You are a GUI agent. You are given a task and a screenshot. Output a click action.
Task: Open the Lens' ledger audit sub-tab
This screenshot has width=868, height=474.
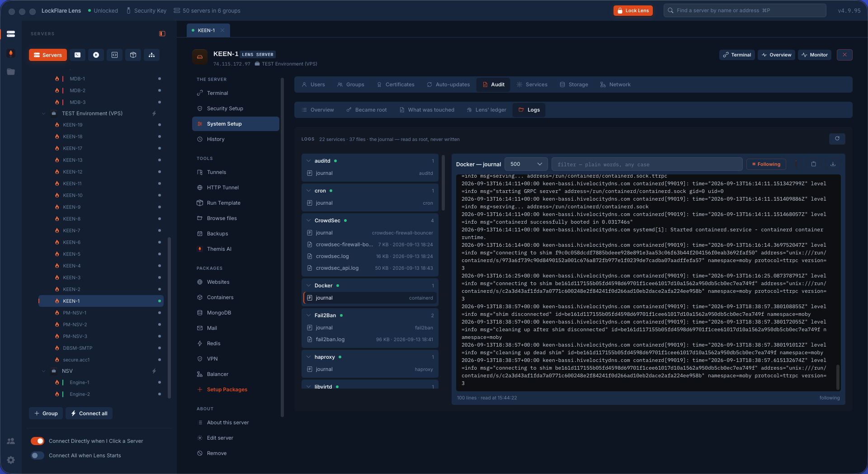click(486, 110)
